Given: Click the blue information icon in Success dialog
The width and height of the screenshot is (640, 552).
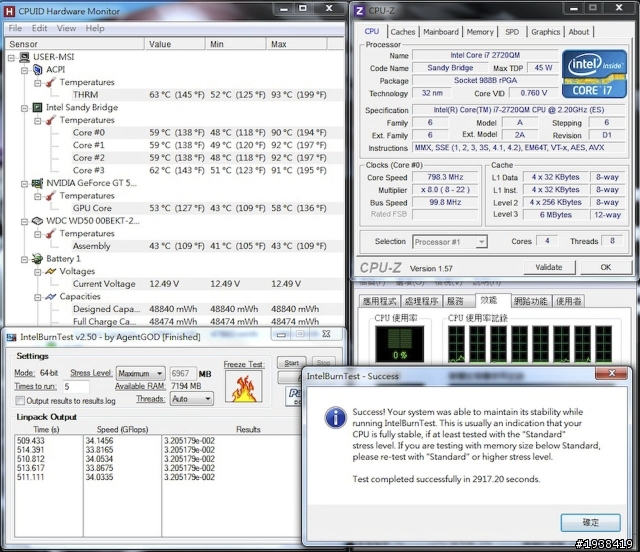Looking at the screenshot, I should (x=336, y=417).
